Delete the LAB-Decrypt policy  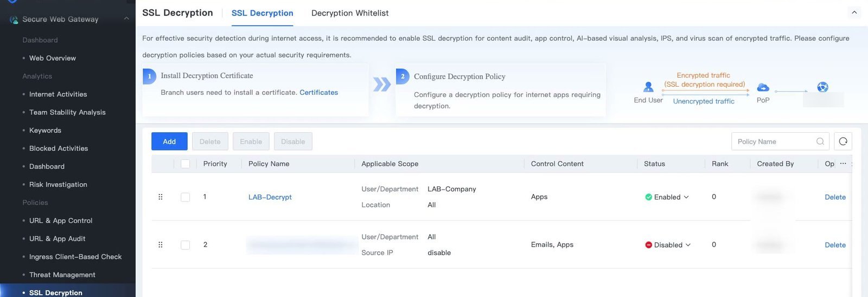point(835,197)
